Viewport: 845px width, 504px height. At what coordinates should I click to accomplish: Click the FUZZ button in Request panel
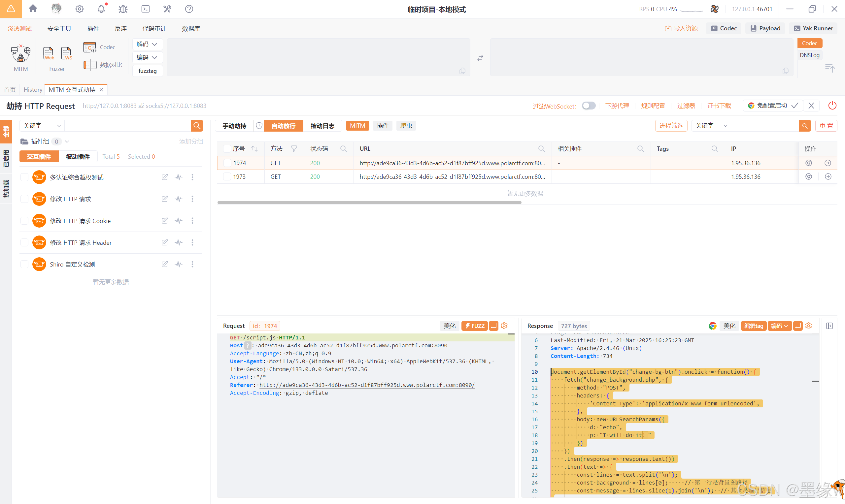(x=474, y=326)
